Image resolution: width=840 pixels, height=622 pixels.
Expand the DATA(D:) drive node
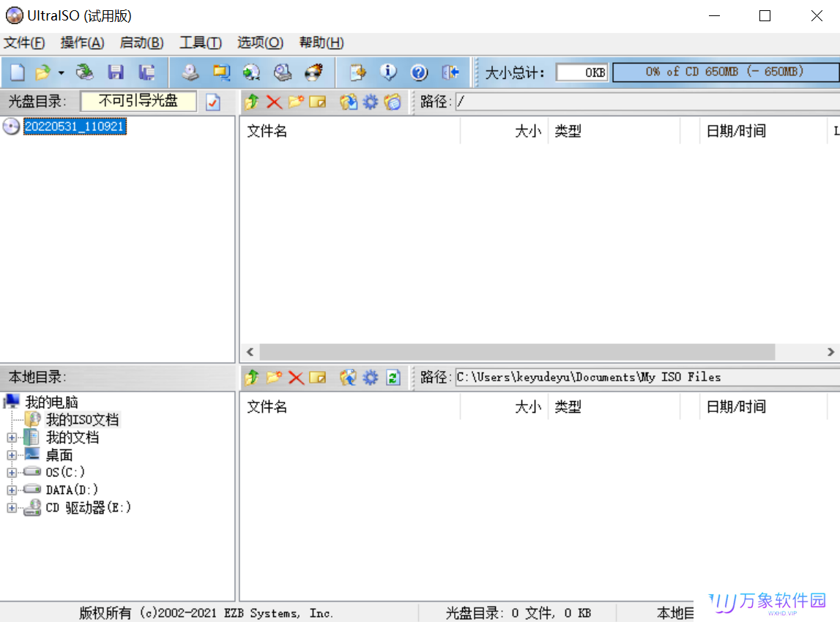12,490
